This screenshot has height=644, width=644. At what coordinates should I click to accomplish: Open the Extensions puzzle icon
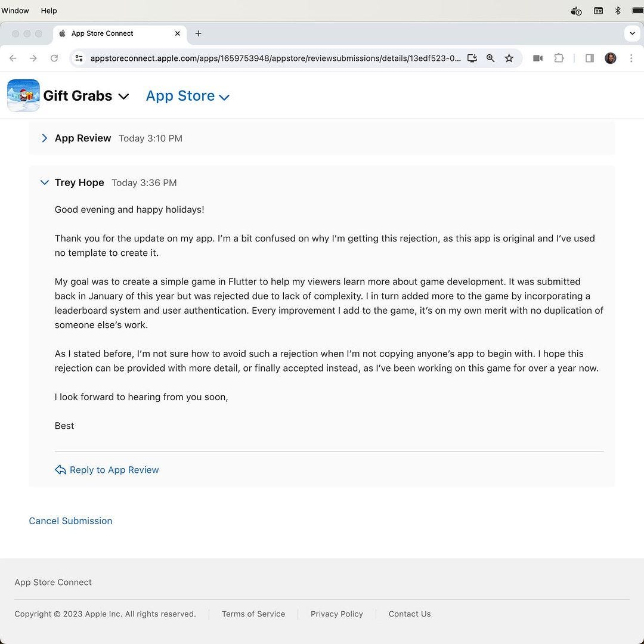(x=559, y=58)
